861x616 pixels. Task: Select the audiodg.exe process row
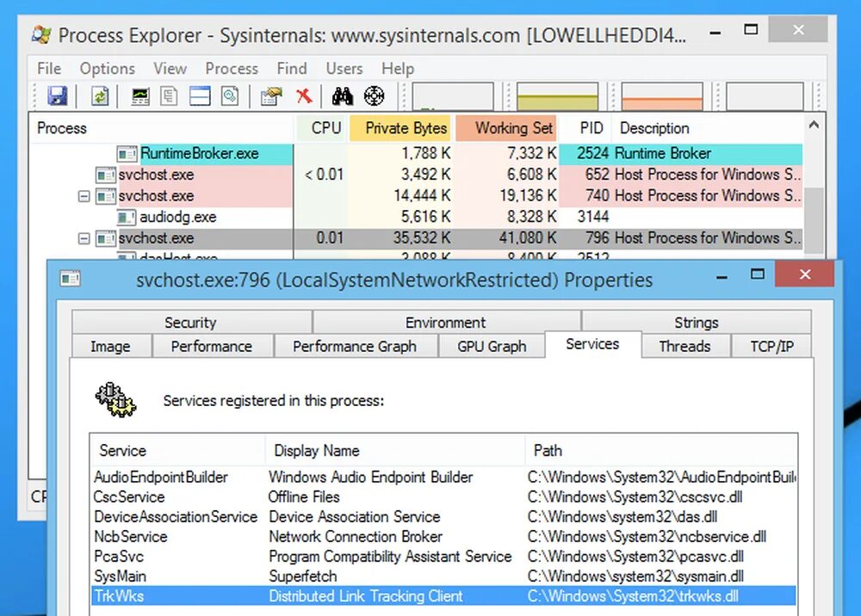point(416,217)
